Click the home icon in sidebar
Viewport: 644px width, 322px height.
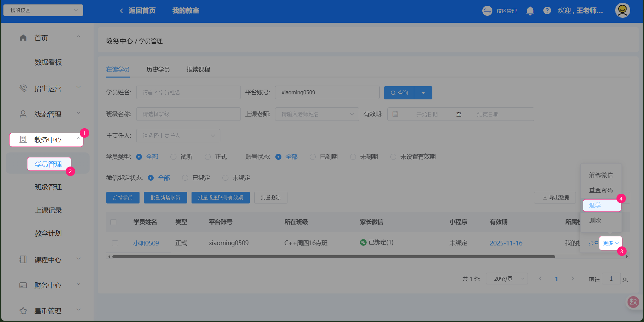[23, 38]
